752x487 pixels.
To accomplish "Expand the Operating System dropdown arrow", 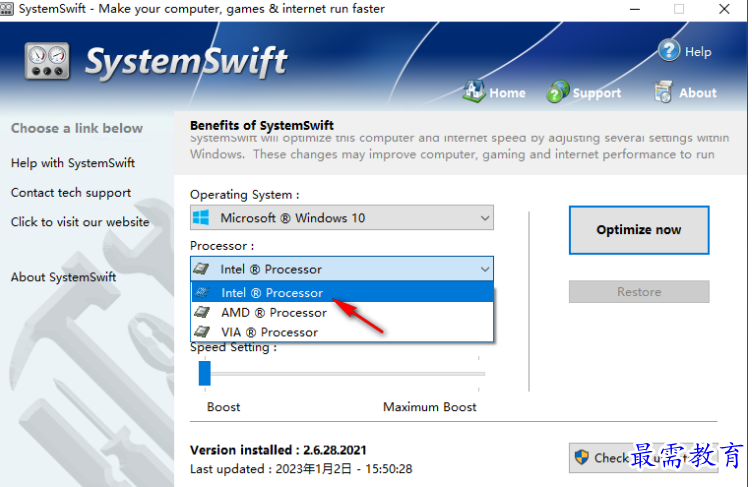I will [x=485, y=218].
